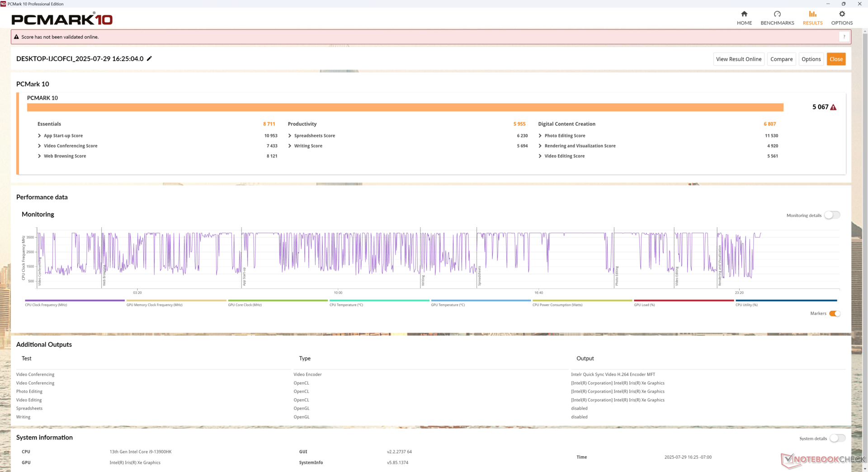The height and width of the screenshot is (472, 868).
Task: Click the orange PCMARK 10 score bar
Action: tap(405, 107)
